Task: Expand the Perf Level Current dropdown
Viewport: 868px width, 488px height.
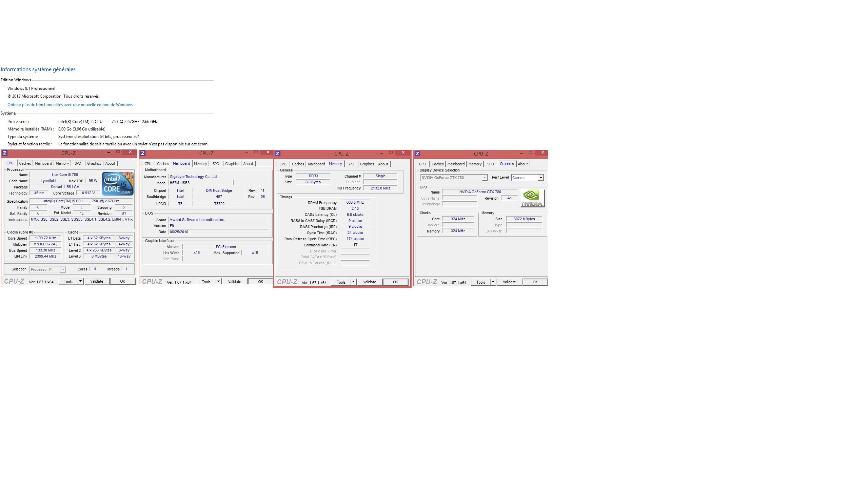Action: pos(541,178)
